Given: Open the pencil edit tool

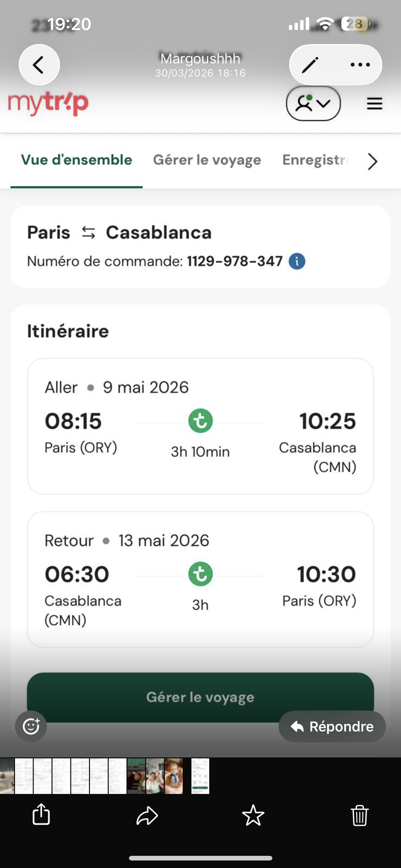Looking at the screenshot, I should coord(310,65).
